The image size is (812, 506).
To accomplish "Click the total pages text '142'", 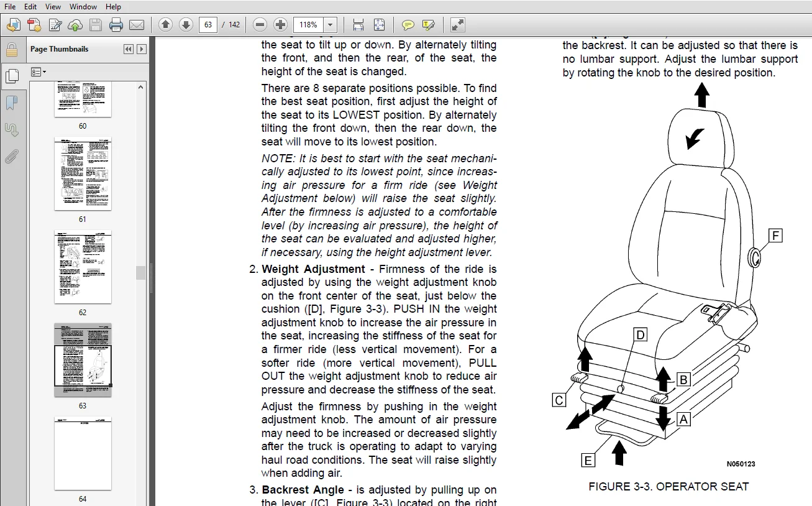I will pos(234,25).
